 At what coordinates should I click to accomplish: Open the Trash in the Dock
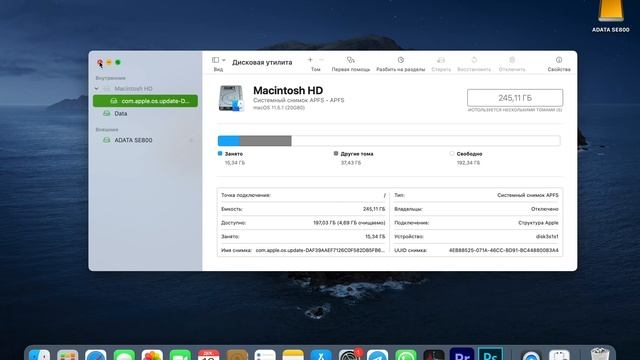point(600,354)
